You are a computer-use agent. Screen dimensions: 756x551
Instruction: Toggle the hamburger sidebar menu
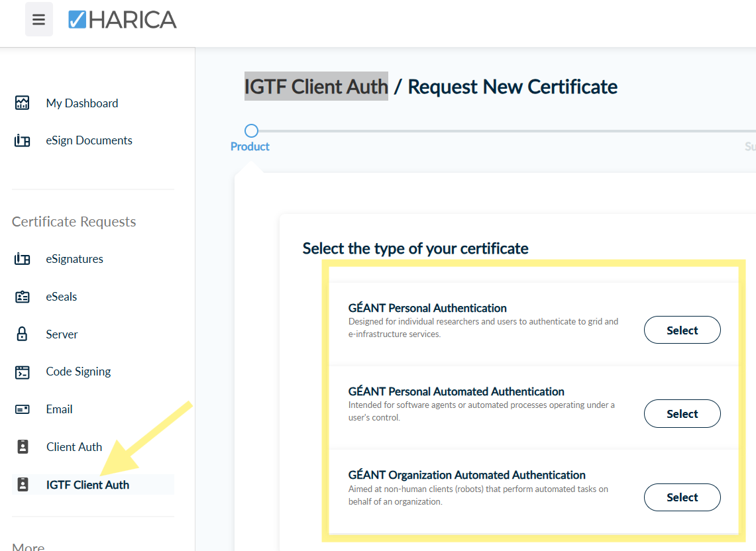(38, 20)
